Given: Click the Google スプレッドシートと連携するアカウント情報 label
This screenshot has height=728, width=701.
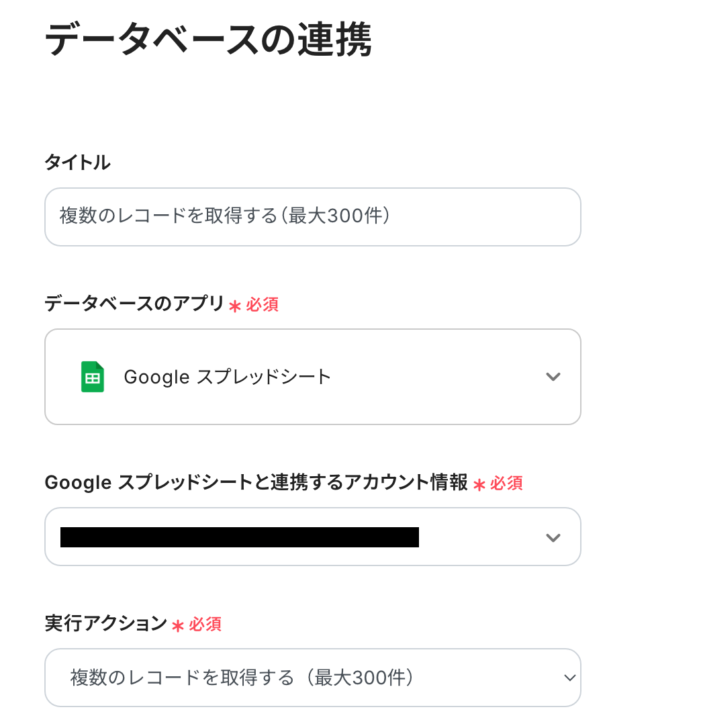Looking at the screenshot, I should [x=256, y=483].
